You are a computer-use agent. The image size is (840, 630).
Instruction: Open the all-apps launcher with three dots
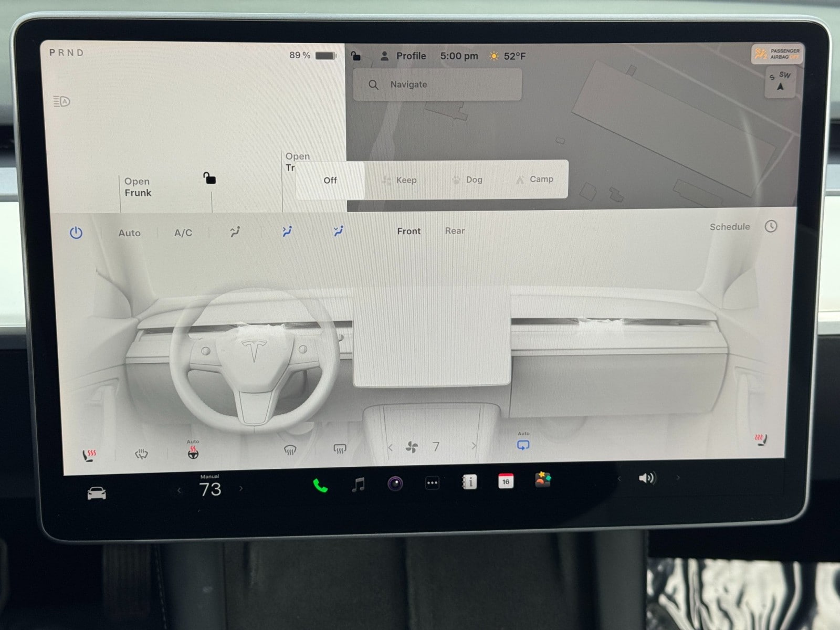coord(432,483)
